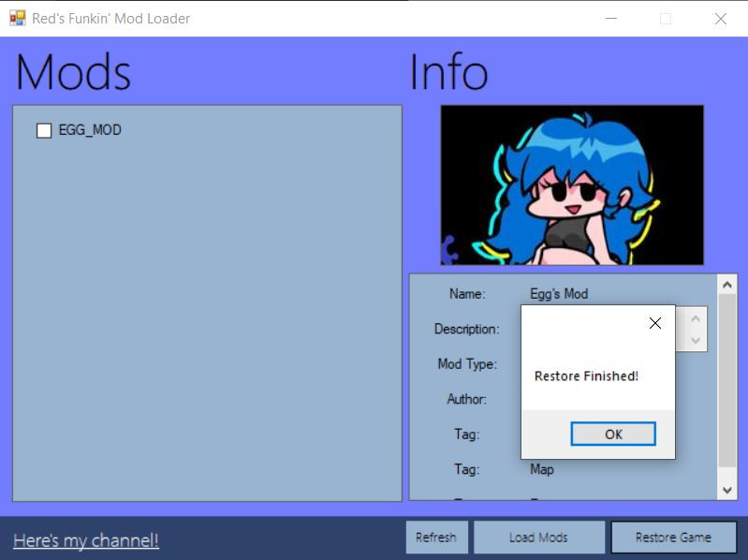Image resolution: width=748 pixels, height=560 pixels.
Task: Open the Here's my channel link
Action: pyautogui.click(x=86, y=540)
